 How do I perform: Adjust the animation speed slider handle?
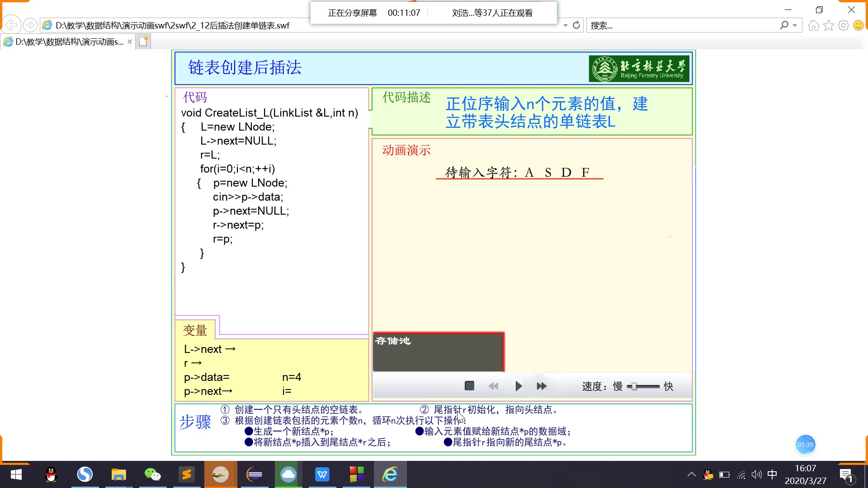click(634, 386)
